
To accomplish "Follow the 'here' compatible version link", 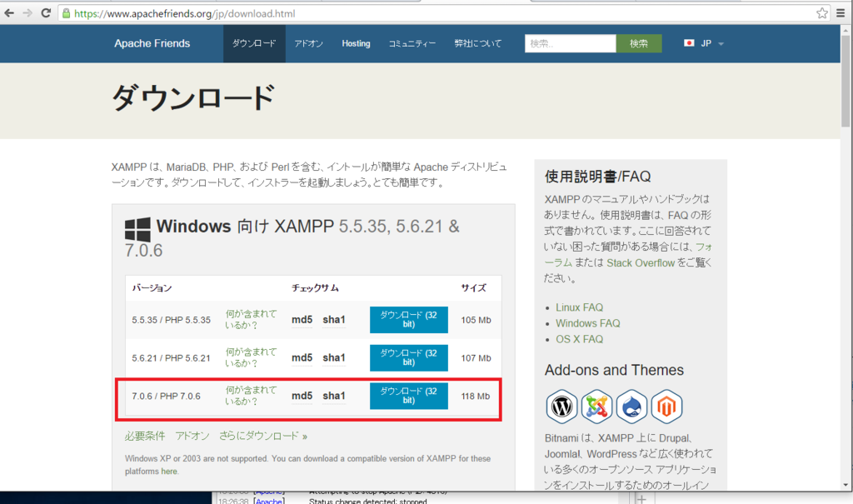I will pyautogui.click(x=168, y=472).
